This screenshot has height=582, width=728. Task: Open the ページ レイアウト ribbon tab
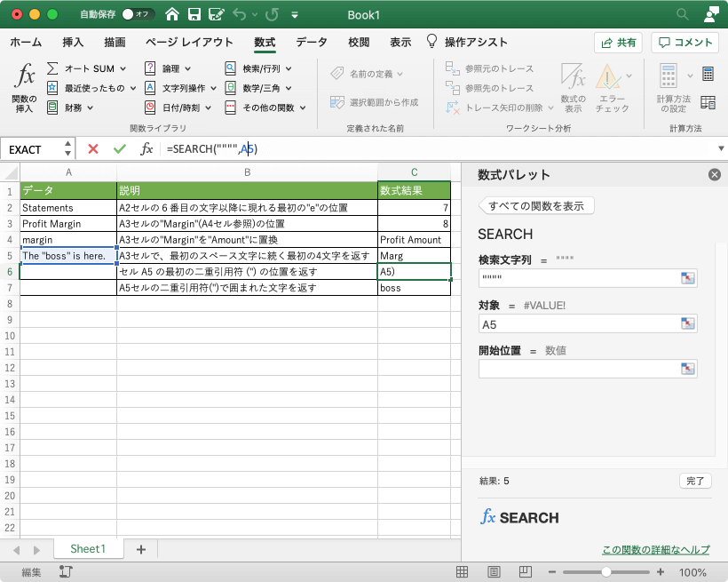point(189,43)
